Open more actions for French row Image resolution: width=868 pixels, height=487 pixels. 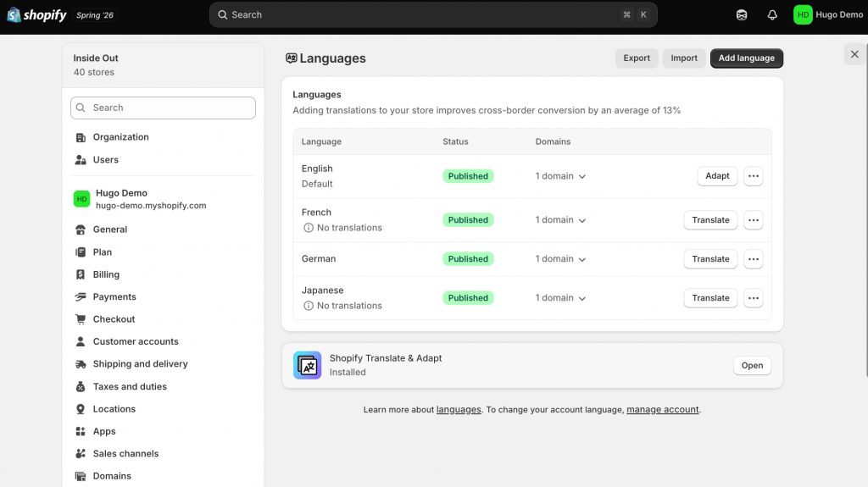[x=754, y=220]
